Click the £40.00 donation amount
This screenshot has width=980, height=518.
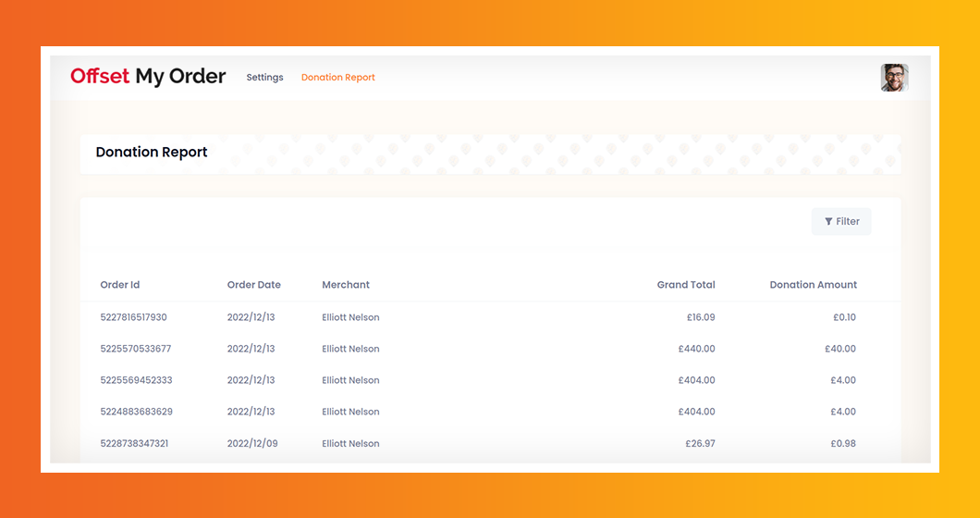coord(840,349)
